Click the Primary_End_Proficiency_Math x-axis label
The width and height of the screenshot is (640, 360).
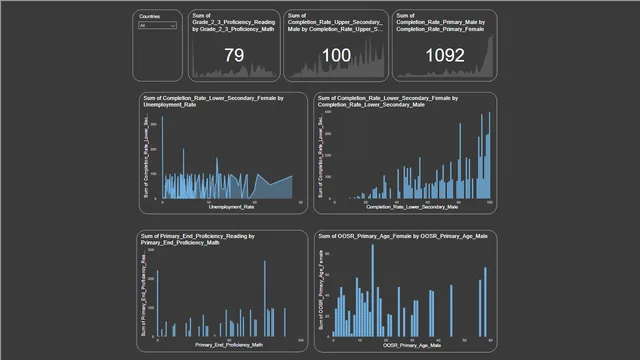pyautogui.click(x=229, y=345)
